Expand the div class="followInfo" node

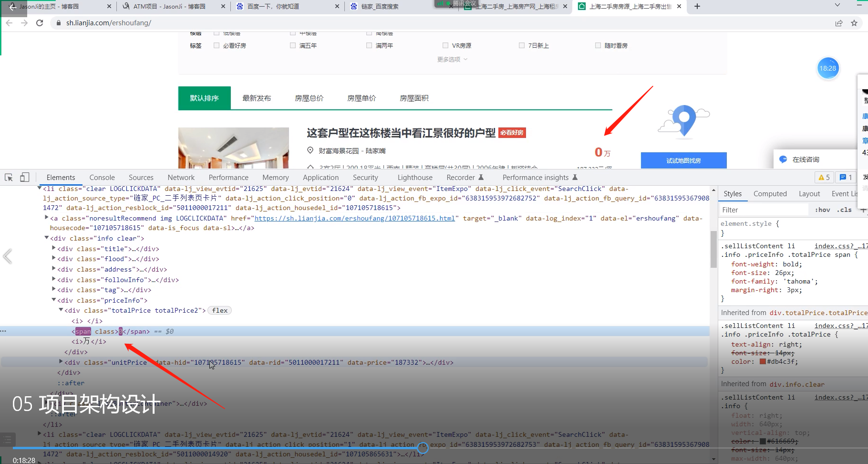point(54,279)
